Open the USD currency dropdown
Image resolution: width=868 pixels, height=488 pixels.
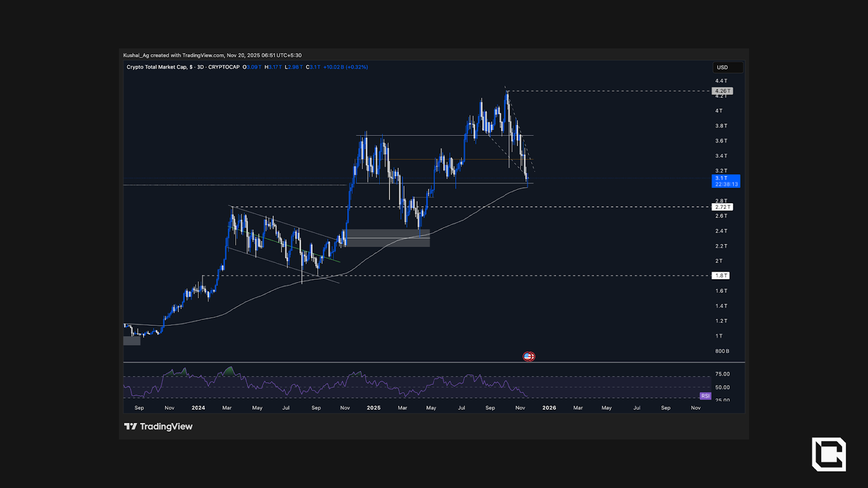pyautogui.click(x=727, y=67)
